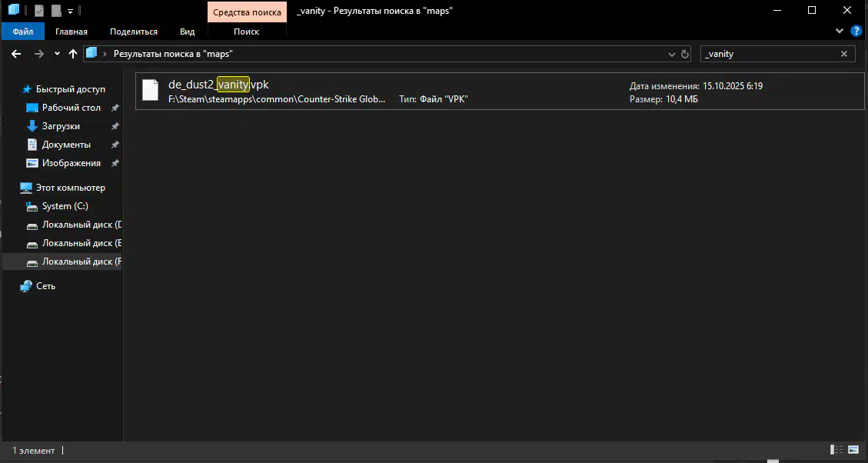The image size is (868, 463).
Task: Open the address bar history dropdown
Action: (672, 54)
